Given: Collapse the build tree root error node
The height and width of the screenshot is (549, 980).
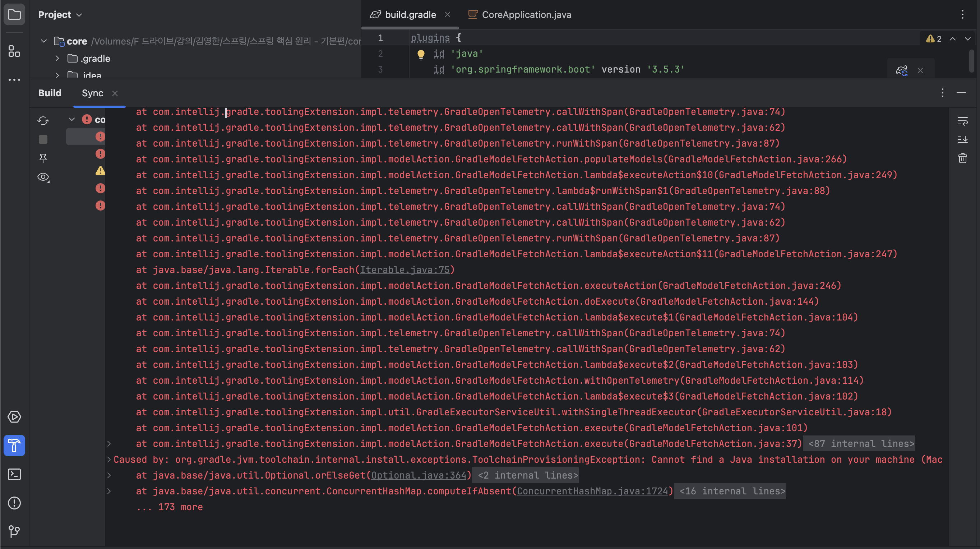Looking at the screenshot, I should click(x=71, y=119).
